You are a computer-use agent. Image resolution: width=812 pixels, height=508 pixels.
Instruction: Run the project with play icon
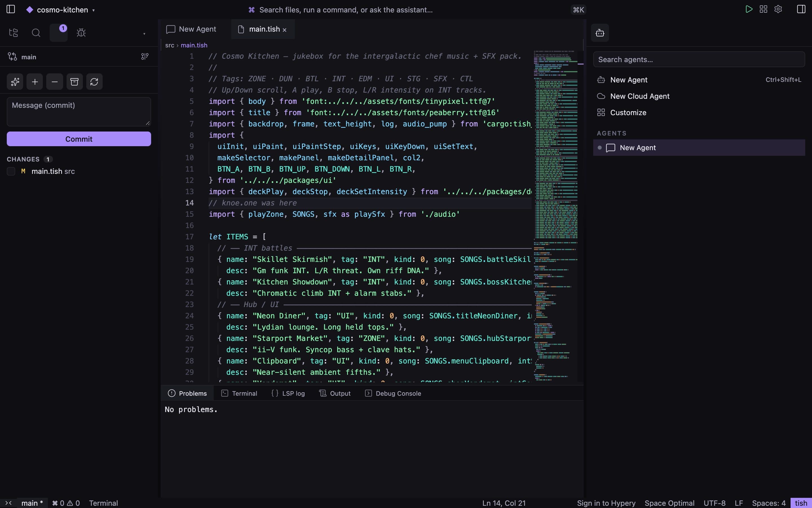tap(749, 9)
